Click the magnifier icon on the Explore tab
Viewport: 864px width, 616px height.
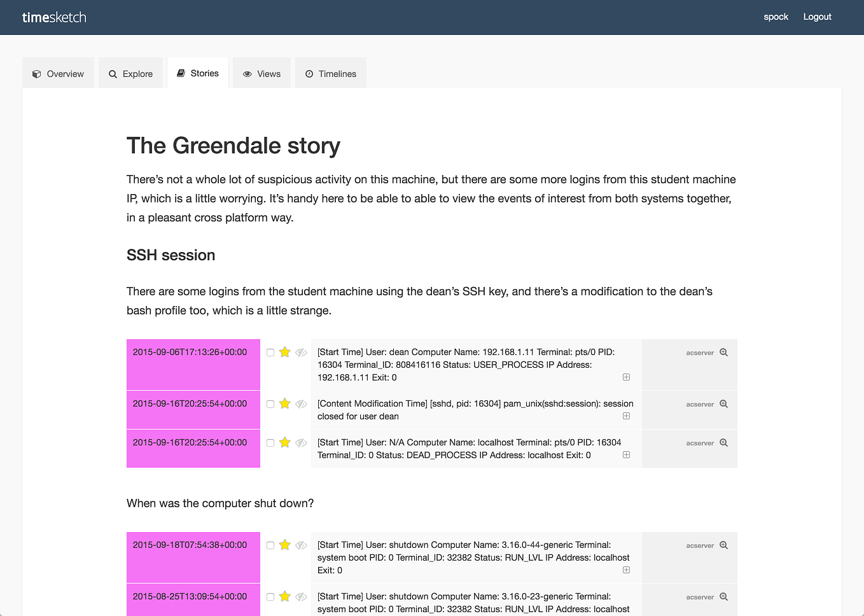coord(112,73)
